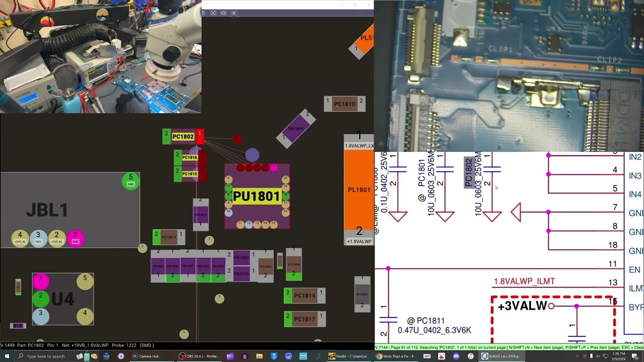
Task: Open Discord from the taskbar
Action: coord(456,356)
